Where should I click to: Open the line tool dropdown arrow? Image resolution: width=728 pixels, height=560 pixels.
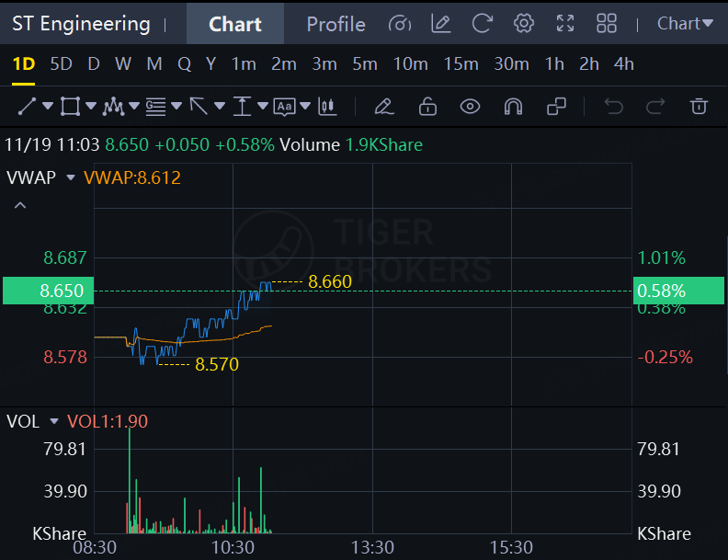pos(48,107)
